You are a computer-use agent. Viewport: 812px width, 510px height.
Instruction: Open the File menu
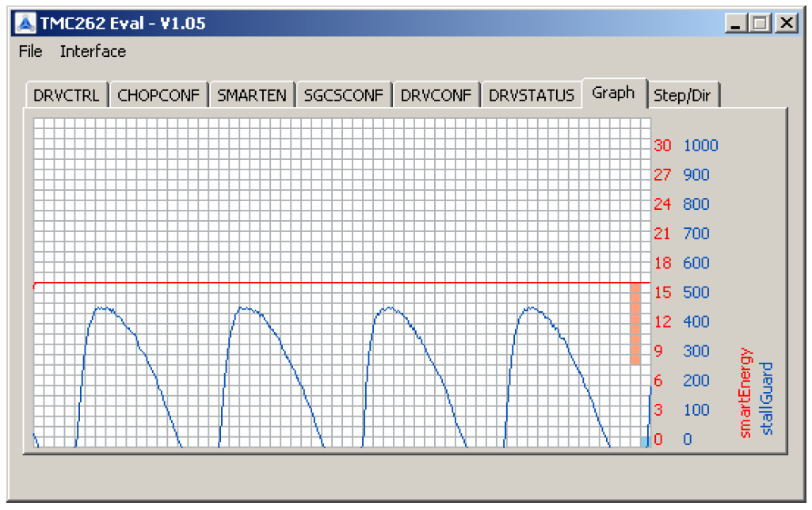[x=31, y=51]
